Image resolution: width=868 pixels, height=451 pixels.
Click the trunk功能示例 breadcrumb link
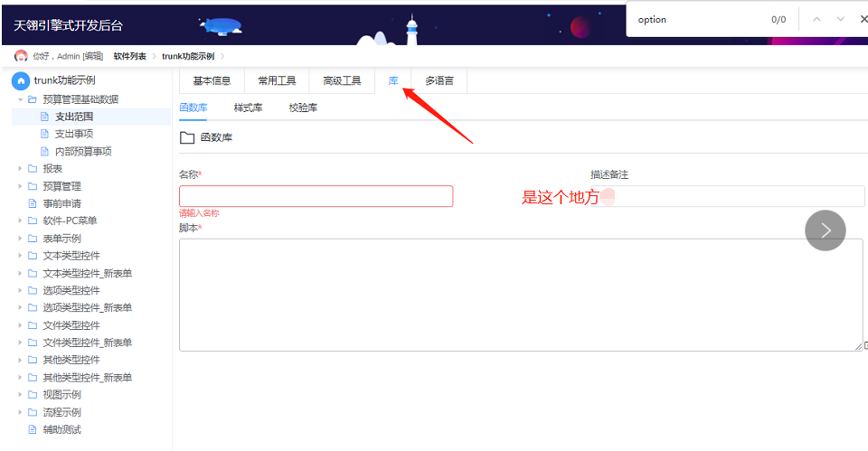[188, 56]
